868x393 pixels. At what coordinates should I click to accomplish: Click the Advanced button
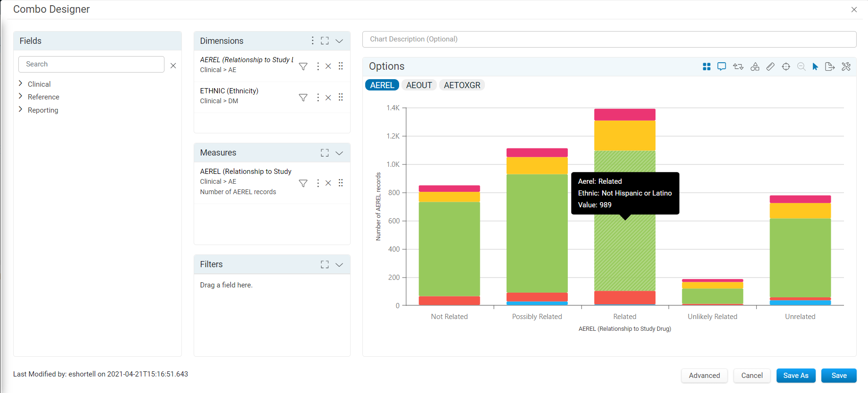click(x=704, y=376)
